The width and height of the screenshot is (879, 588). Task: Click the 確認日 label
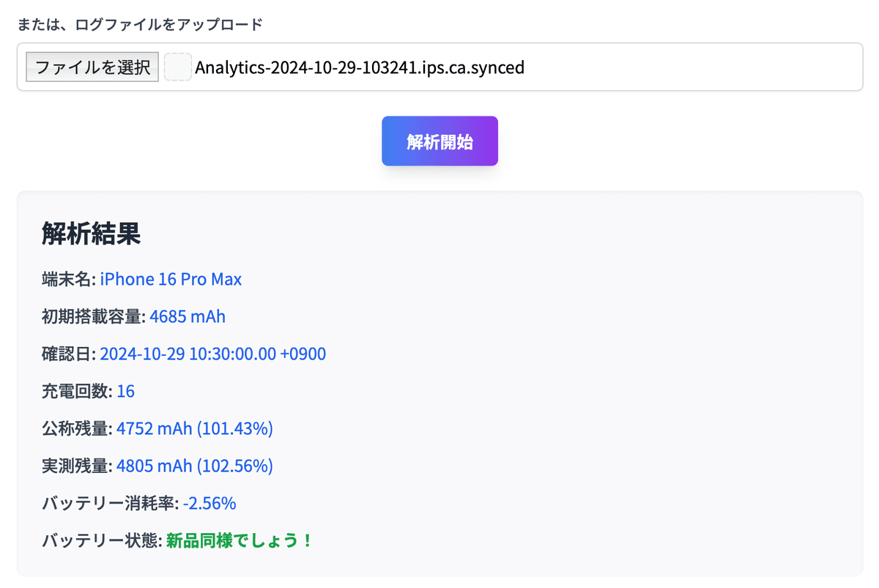coord(69,354)
